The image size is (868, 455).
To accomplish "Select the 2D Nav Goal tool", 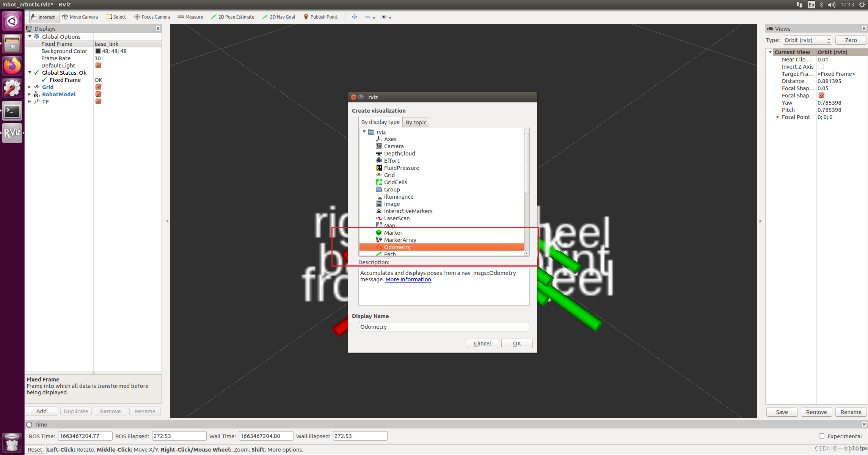I will [279, 17].
